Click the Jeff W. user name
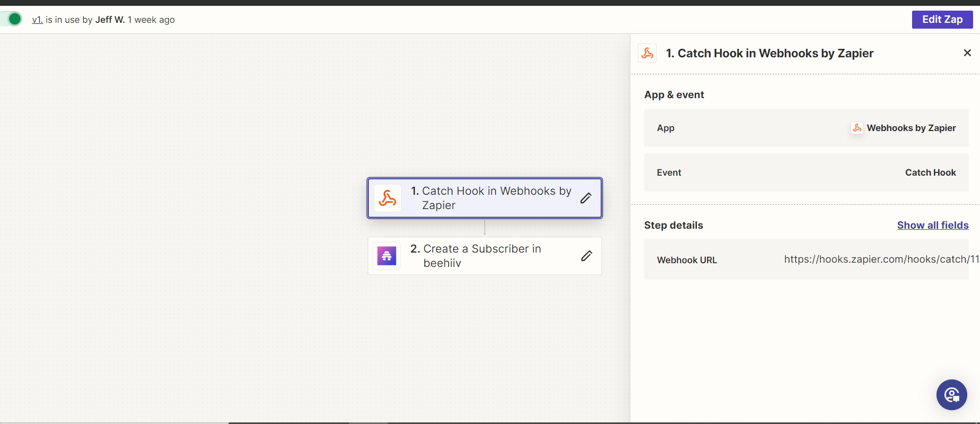Viewport: 980px width, 424px height. pos(110,20)
